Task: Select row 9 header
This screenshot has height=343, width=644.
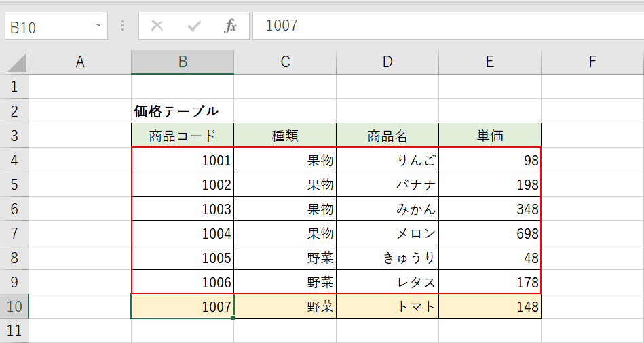Action: 14,282
